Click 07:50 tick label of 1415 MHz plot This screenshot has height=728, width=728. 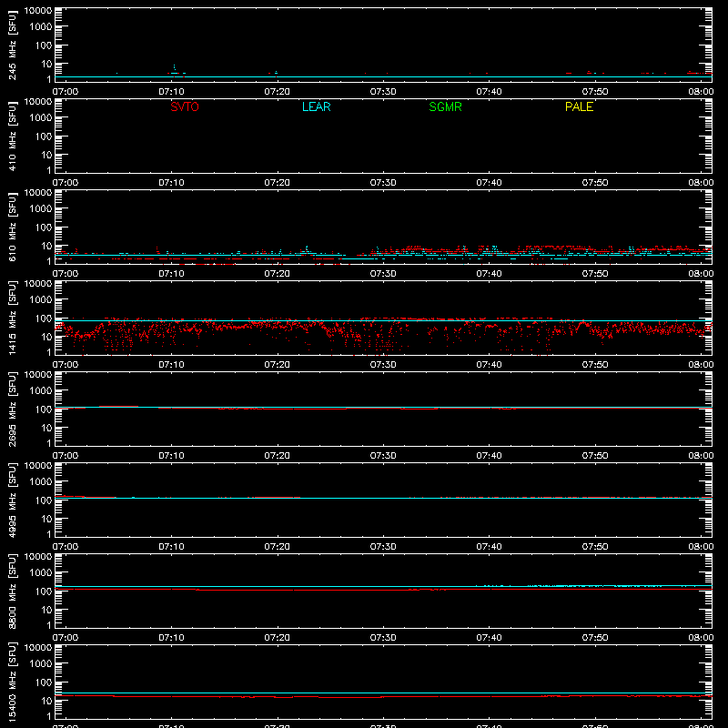595,365
